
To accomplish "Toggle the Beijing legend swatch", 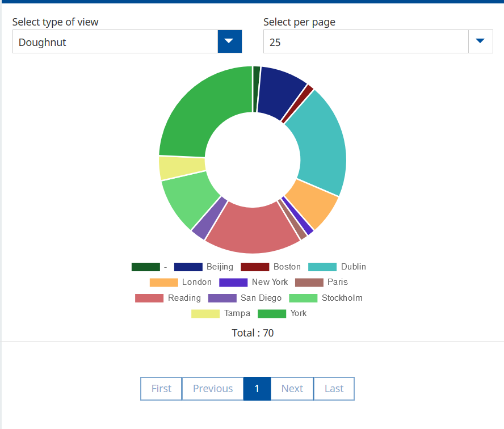I will tap(188, 267).
